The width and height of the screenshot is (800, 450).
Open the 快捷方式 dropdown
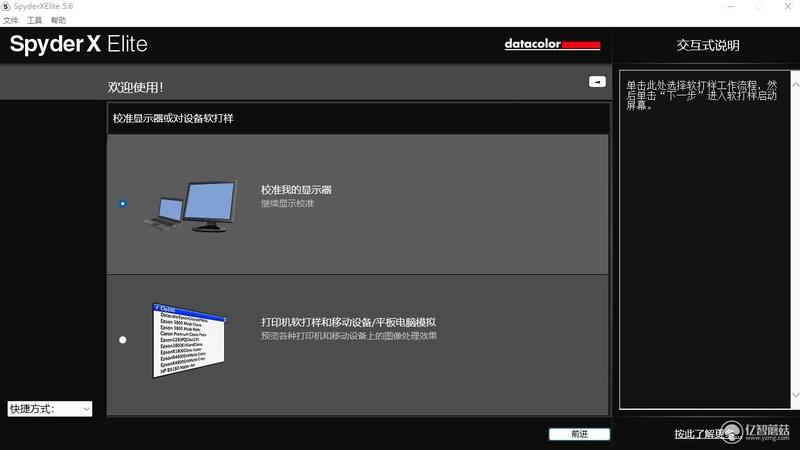click(x=50, y=409)
